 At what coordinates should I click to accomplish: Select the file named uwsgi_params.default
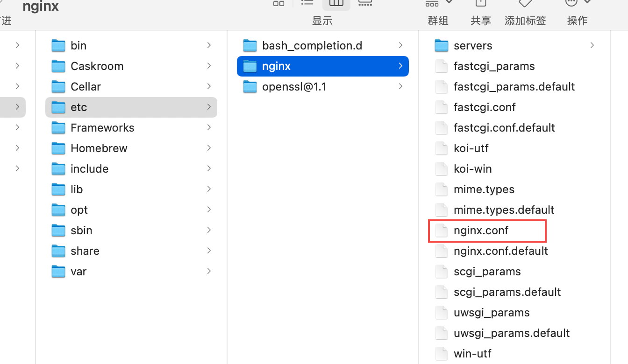(512, 333)
